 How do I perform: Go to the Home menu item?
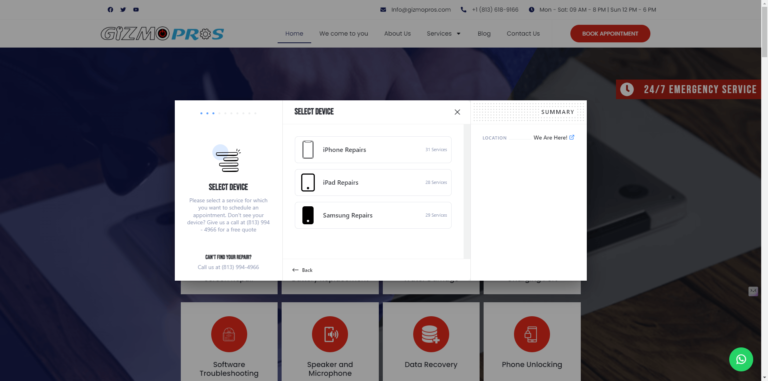[294, 34]
